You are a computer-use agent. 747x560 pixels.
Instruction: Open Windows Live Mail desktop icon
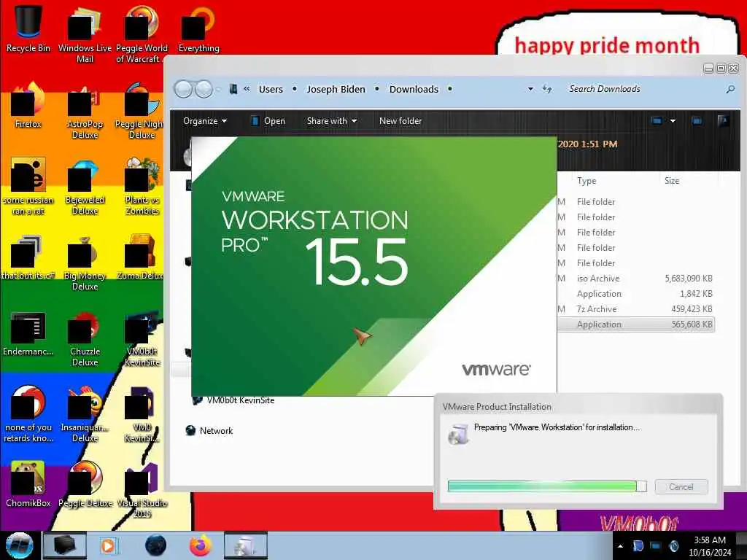tap(85, 34)
